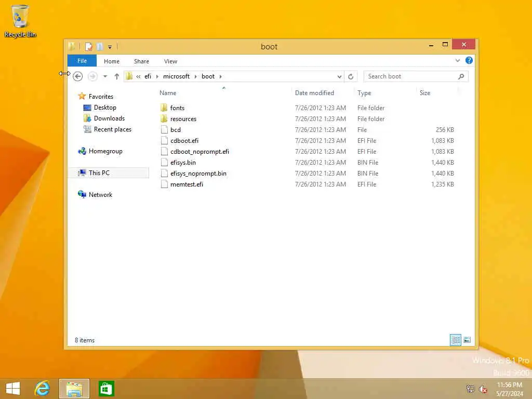
Task: Select the memtest.efi file icon
Action: pyautogui.click(x=164, y=184)
